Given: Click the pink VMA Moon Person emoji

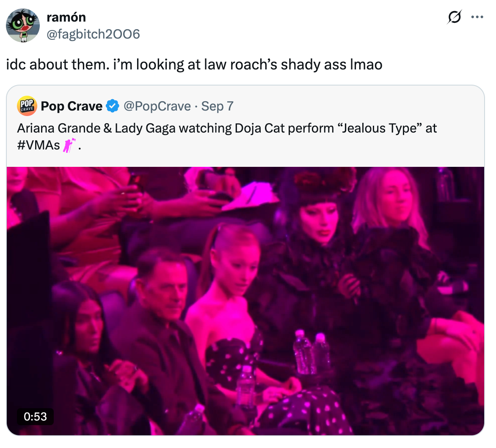Looking at the screenshot, I should (x=69, y=144).
